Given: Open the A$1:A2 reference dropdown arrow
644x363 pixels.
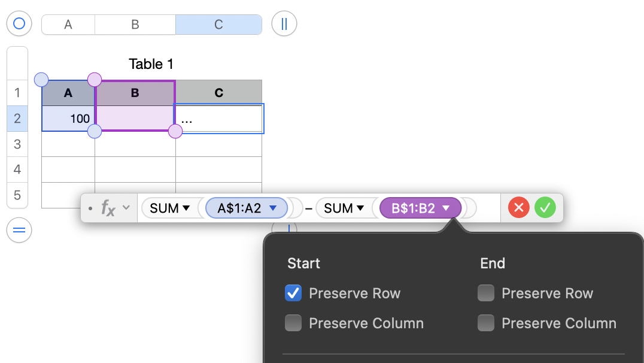Looking at the screenshot, I should 274,208.
